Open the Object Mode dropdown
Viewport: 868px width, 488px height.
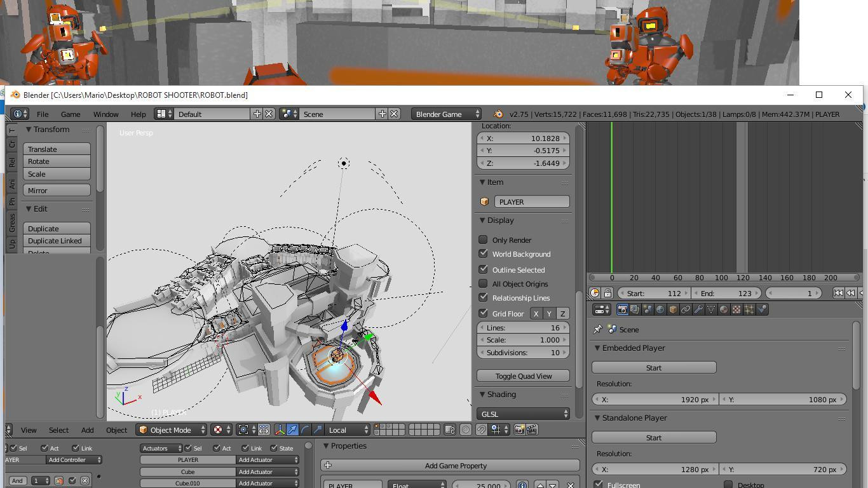[172, 430]
